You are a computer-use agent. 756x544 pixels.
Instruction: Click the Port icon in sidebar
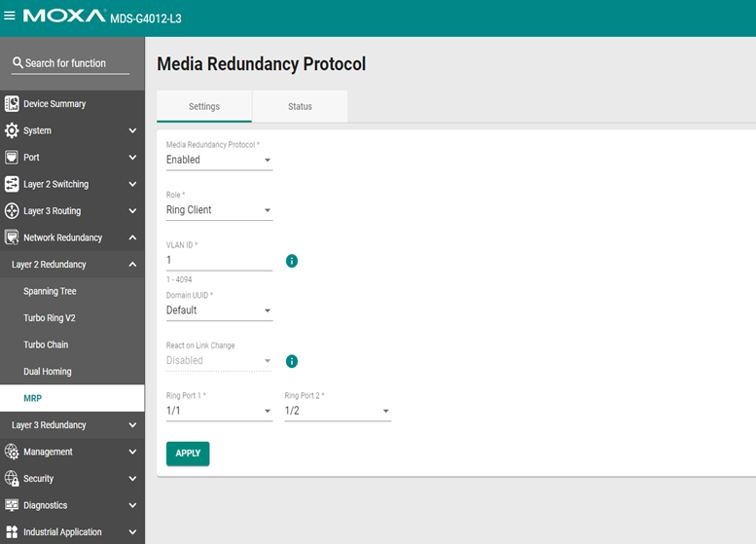[x=12, y=158]
